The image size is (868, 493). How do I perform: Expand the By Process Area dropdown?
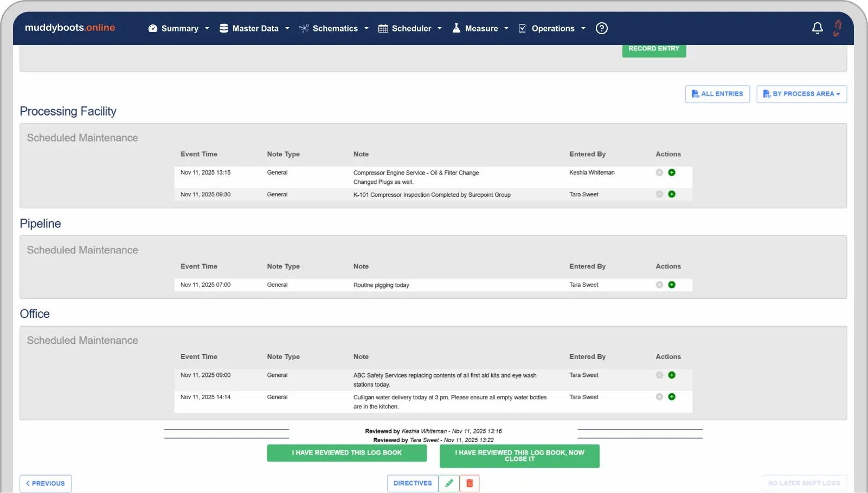coord(801,94)
